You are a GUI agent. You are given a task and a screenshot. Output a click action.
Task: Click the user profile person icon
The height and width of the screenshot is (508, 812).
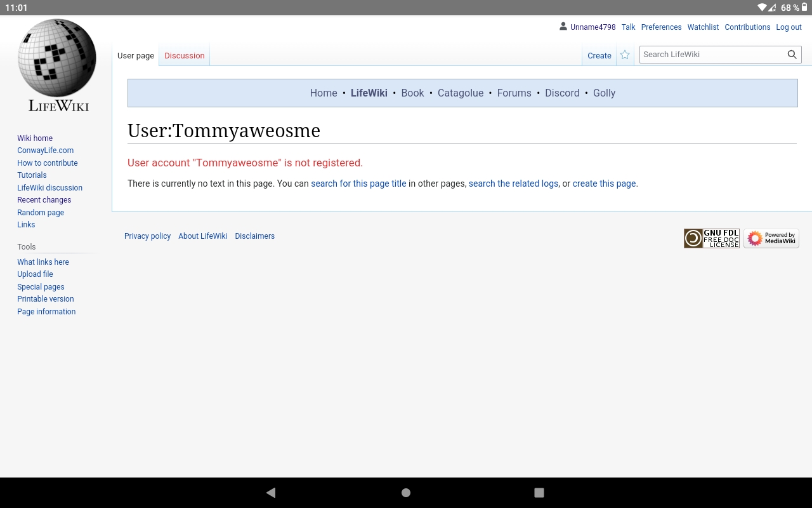563,27
